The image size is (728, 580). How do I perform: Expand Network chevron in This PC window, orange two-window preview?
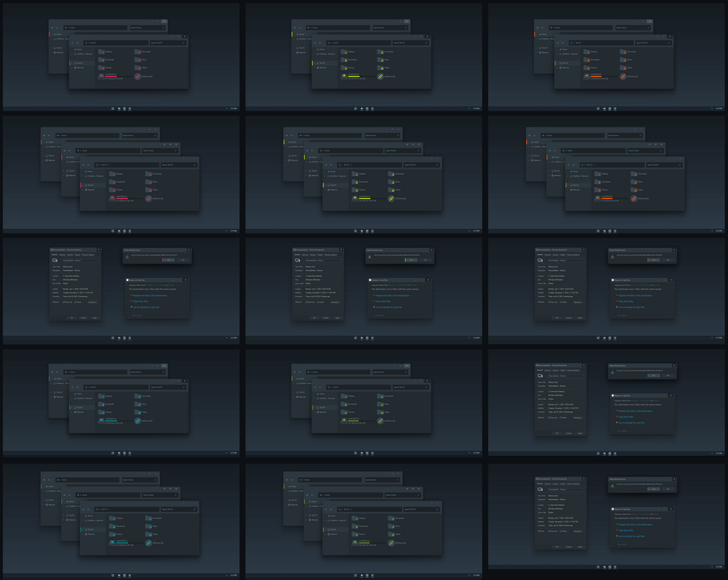click(x=556, y=68)
